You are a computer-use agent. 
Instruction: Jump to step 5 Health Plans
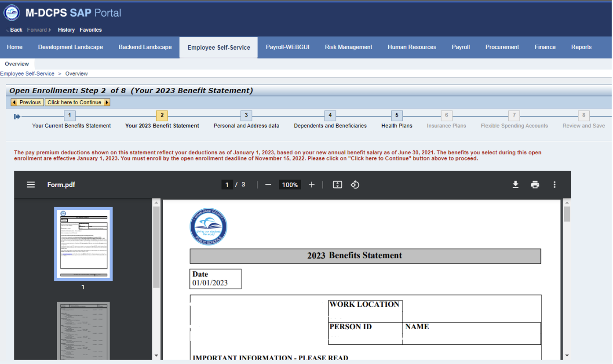[x=396, y=115]
